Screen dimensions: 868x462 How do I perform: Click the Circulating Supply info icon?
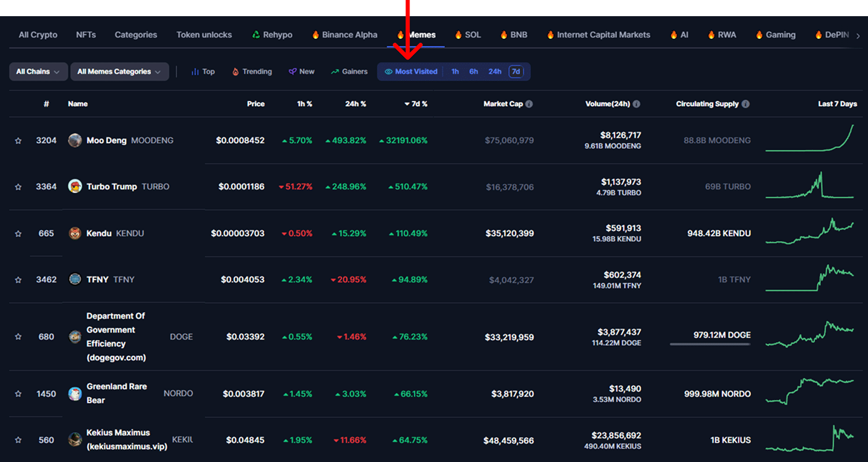click(746, 104)
